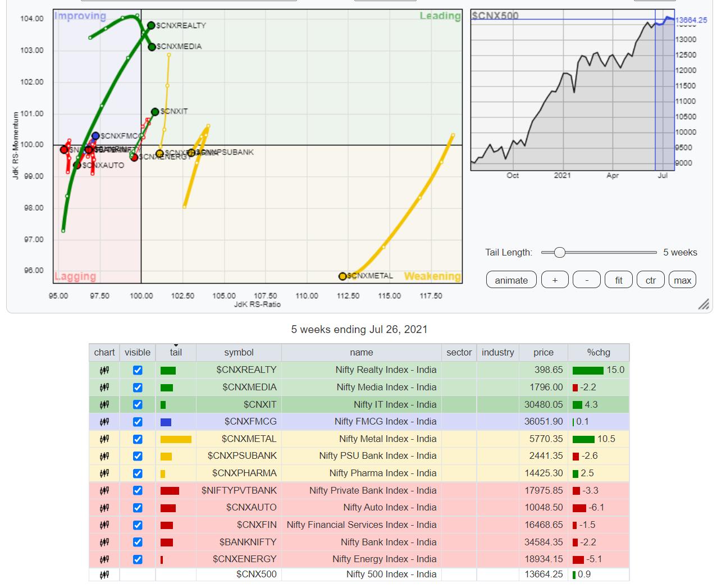The height and width of the screenshot is (588, 717).
Task: Click the chart icon beside $CNXMETAL
Action: point(104,439)
